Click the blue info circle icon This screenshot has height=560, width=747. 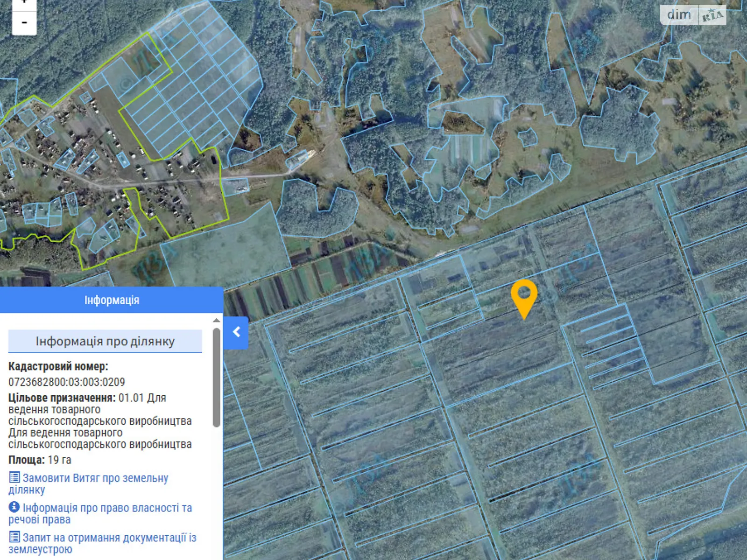pos(14,507)
